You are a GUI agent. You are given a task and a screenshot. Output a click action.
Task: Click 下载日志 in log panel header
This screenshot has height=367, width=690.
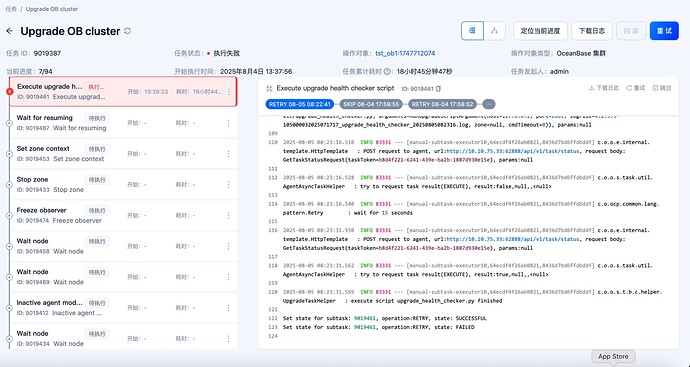604,88
